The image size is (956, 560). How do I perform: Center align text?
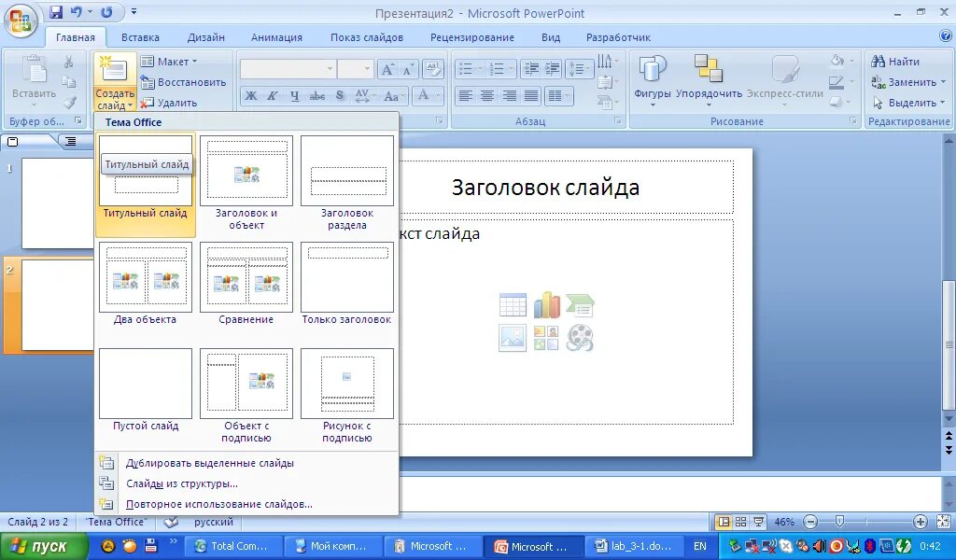pos(487,96)
